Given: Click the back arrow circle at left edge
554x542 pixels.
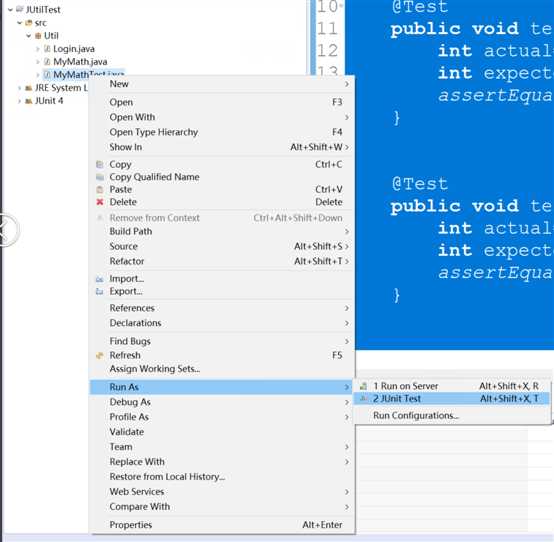Looking at the screenshot, I should (x=5, y=230).
